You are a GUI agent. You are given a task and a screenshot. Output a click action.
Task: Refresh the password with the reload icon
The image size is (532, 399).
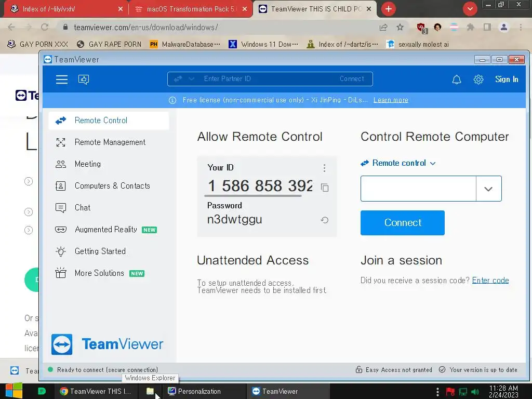coord(324,220)
